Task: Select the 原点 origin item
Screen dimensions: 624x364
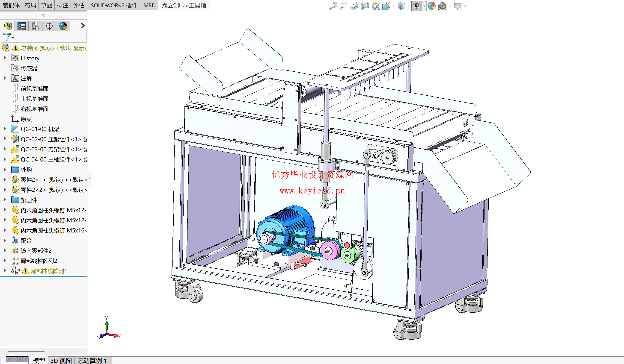Action: (x=21, y=119)
